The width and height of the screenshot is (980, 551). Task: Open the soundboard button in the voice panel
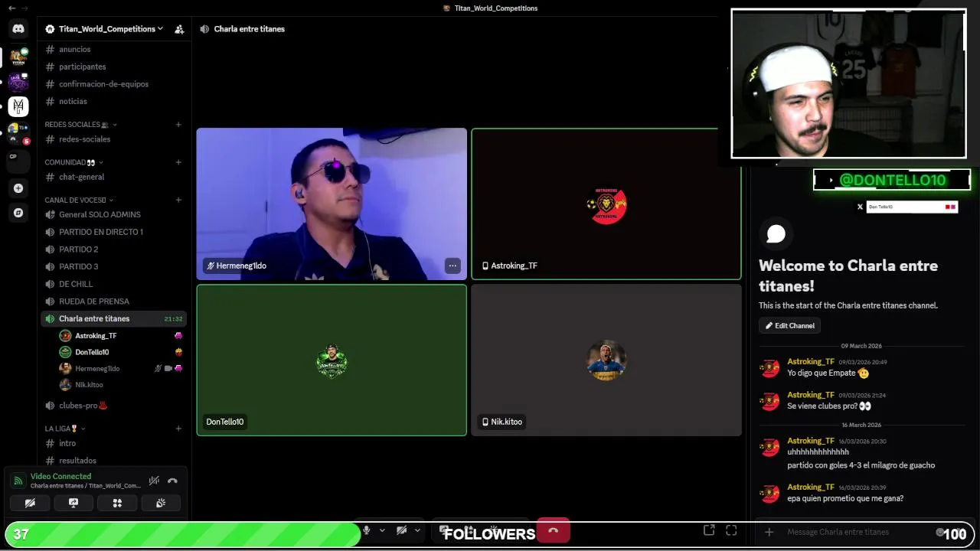(161, 503)
